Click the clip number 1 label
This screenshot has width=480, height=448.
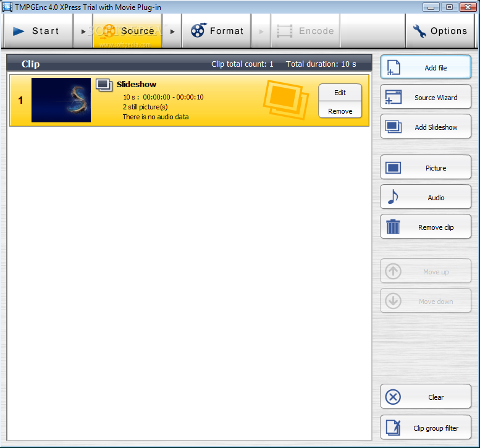click(20, 100)
